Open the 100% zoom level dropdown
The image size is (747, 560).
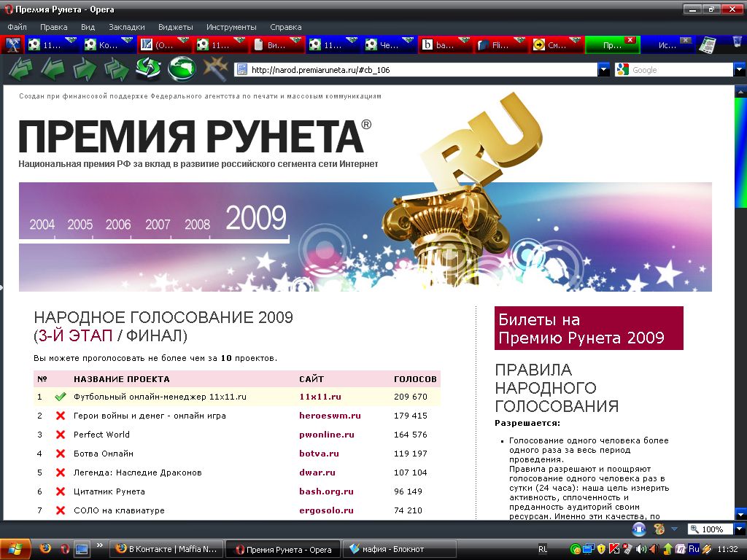pyautogui.click(x=740, y=529)
